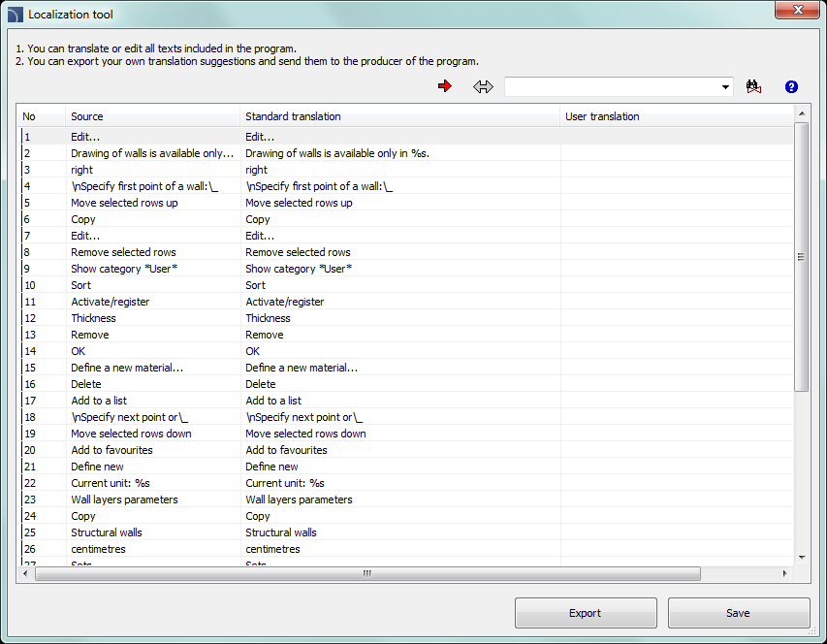Click the Standard translation column header
827x644 pixels.
click(x=399, y=116)
